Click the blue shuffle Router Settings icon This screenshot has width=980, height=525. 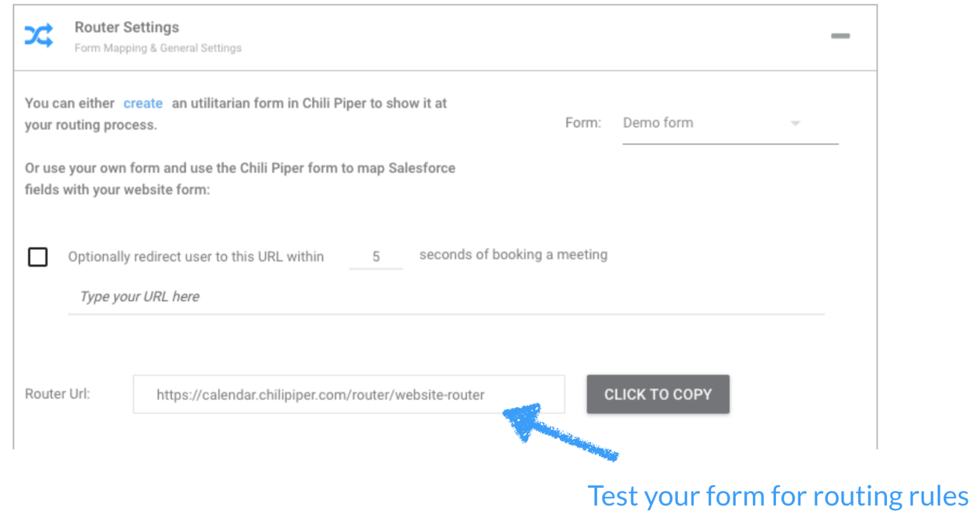pyautogui.click(x=38, y=36)
